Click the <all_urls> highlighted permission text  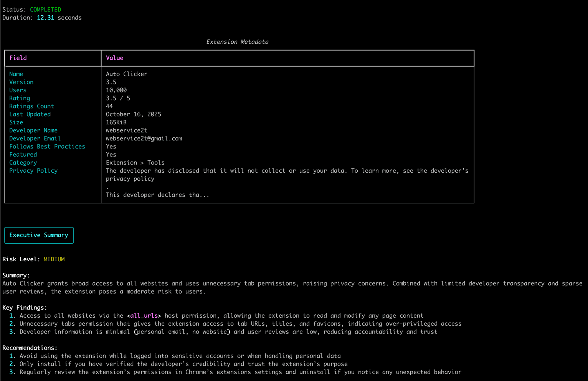[144, 316]
